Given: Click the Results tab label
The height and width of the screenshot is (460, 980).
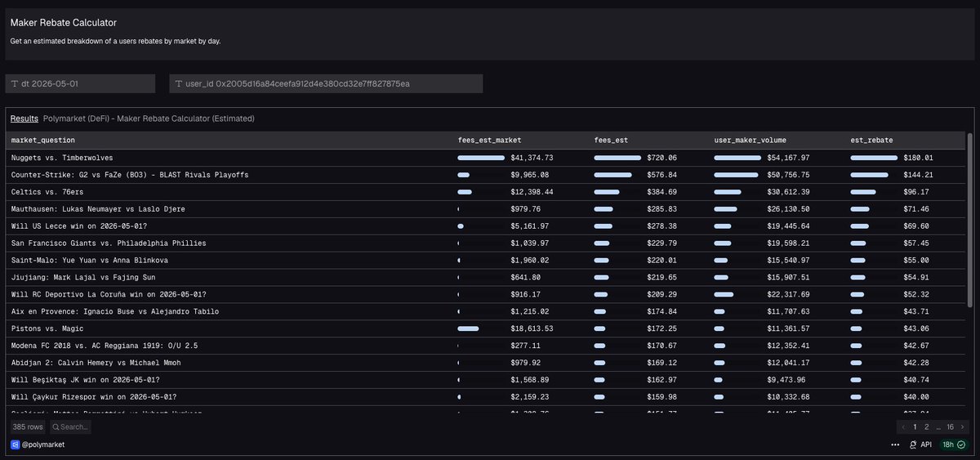Looking at the screenshot, I should [x=24, y=118].
